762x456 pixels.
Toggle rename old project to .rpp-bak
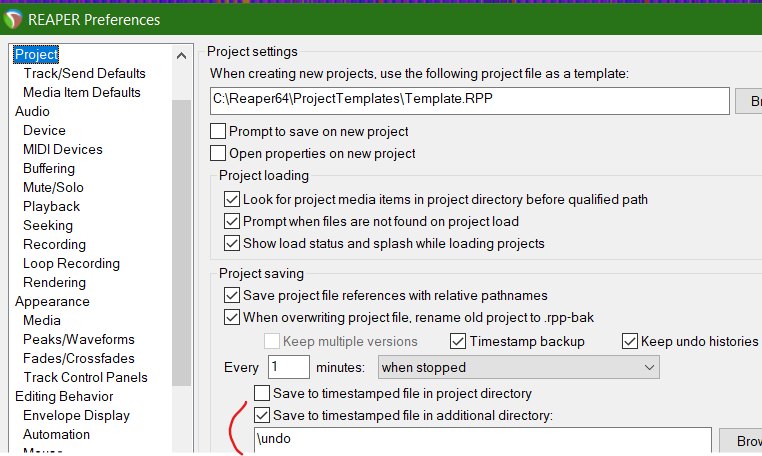(x=232, y=317)
